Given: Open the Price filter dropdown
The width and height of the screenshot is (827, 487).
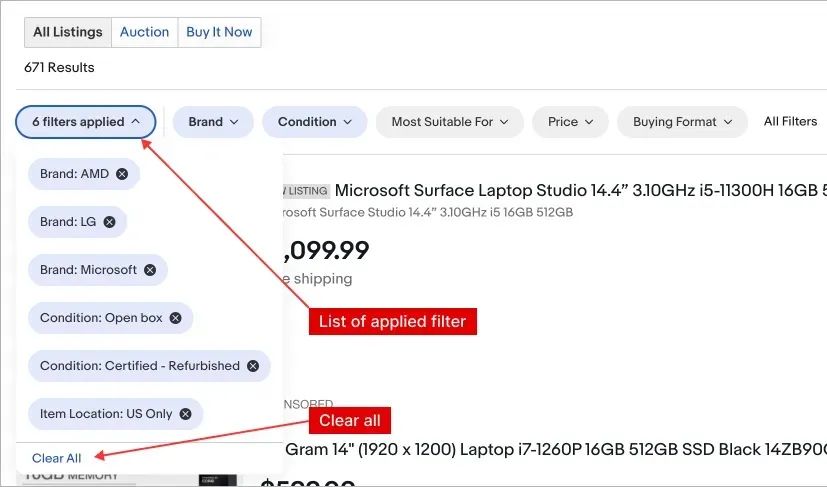Looking at the screenshot, I should (x=570, y=122).
